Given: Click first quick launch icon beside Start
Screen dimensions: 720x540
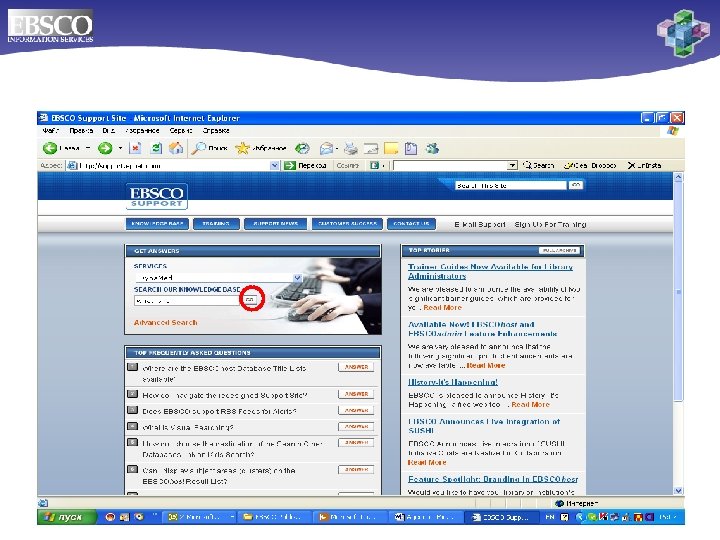Looking at the screenshot, I should click(110, 517).
